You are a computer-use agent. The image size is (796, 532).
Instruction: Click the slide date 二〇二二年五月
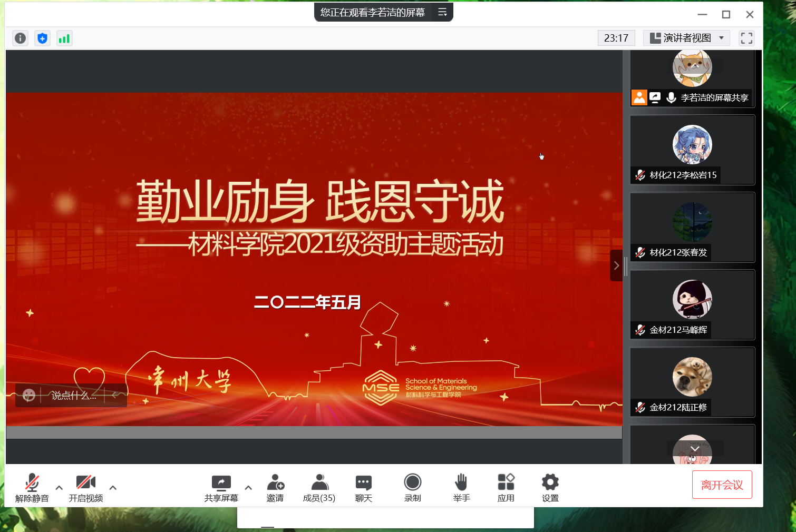click(308, 302)
